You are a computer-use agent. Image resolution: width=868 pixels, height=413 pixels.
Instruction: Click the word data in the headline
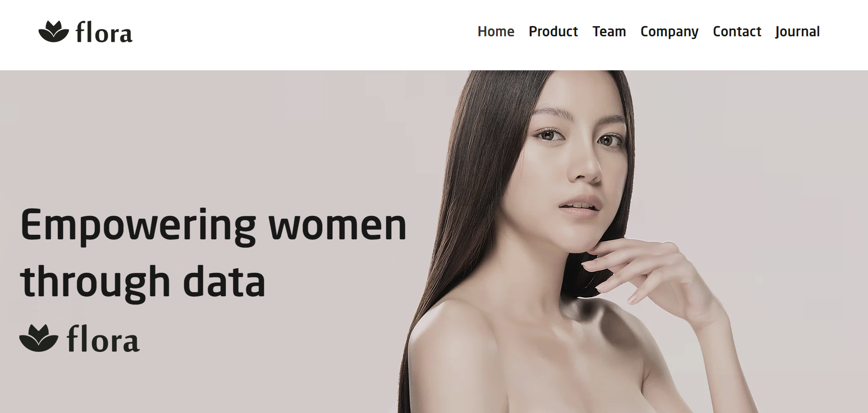(224, 281)
